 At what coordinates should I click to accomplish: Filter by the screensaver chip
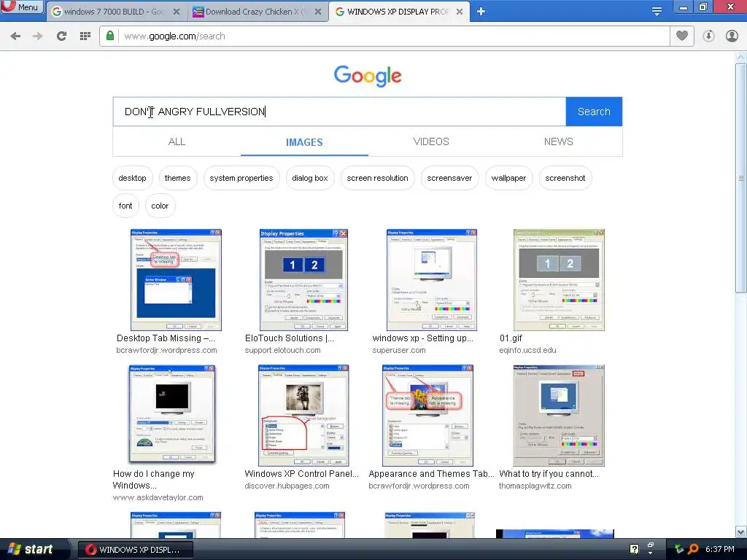(x=449, y=178)
